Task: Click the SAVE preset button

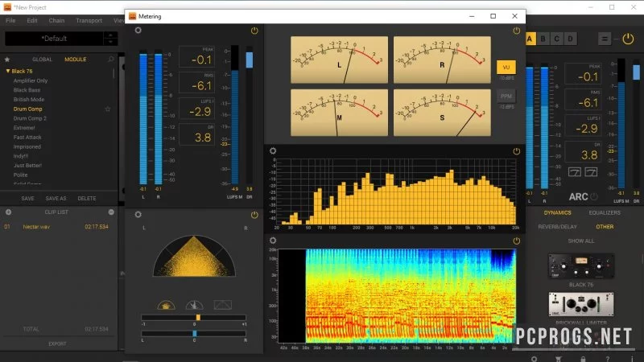Action: pyautogui.click(x=27, y=198)
